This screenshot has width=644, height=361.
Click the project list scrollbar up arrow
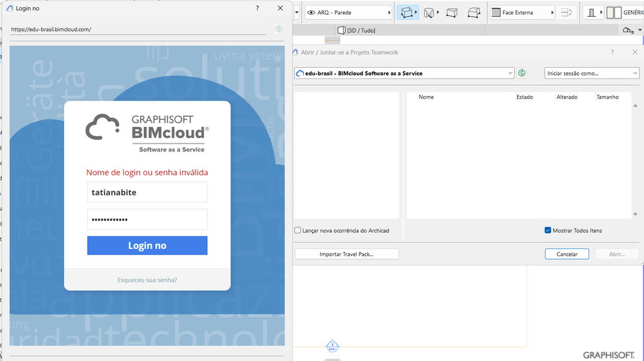[636, 106]
